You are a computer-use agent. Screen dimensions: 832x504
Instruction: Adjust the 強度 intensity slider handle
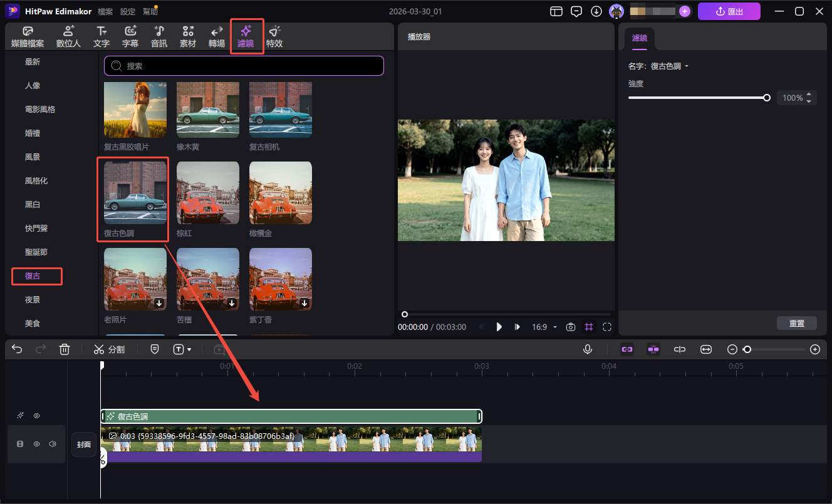[x=767, y=98]
